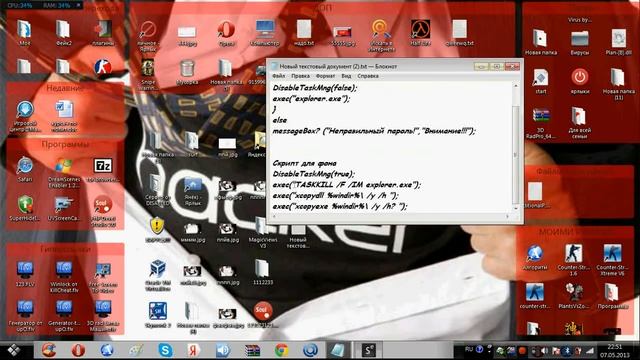Click the line 'DisableTaskMng(false);' in Notepad
The height and width of the screenshot is (360, 640).
(315, 88)
